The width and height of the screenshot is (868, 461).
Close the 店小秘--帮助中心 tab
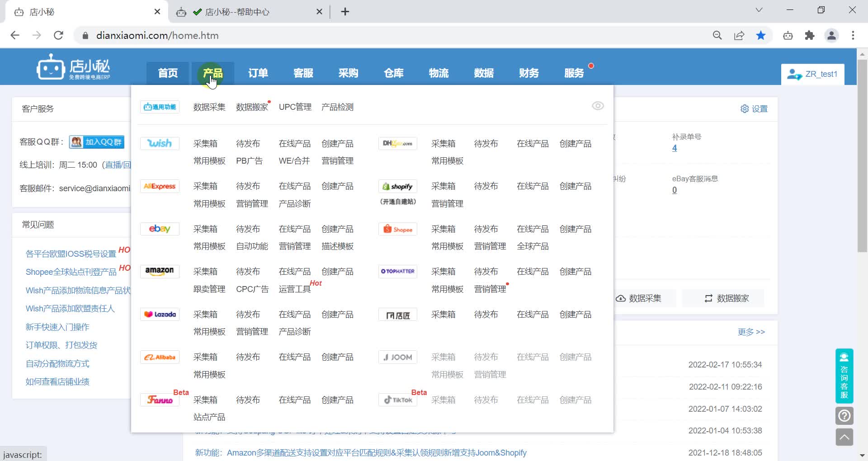[x=319, y=12]
